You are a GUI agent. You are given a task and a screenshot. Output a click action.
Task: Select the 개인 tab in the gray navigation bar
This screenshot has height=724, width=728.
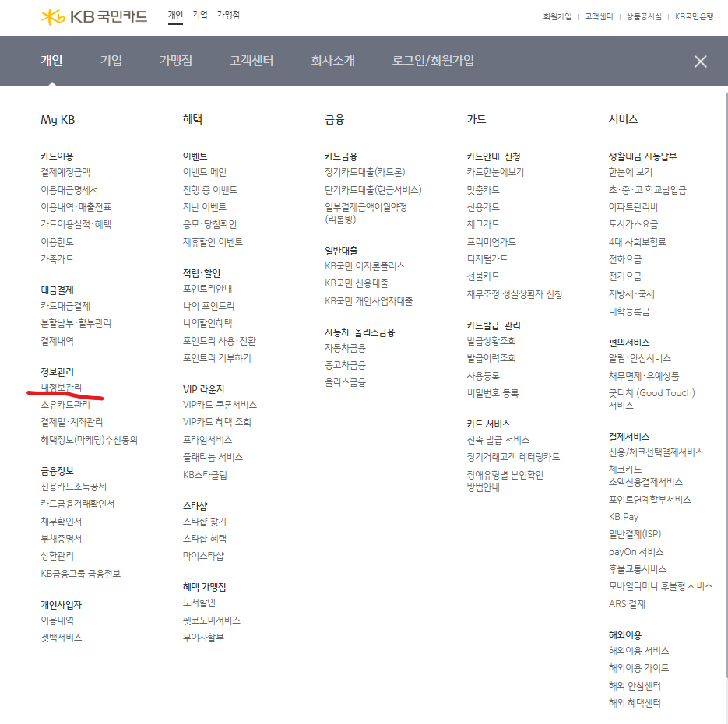pos(51,61)
